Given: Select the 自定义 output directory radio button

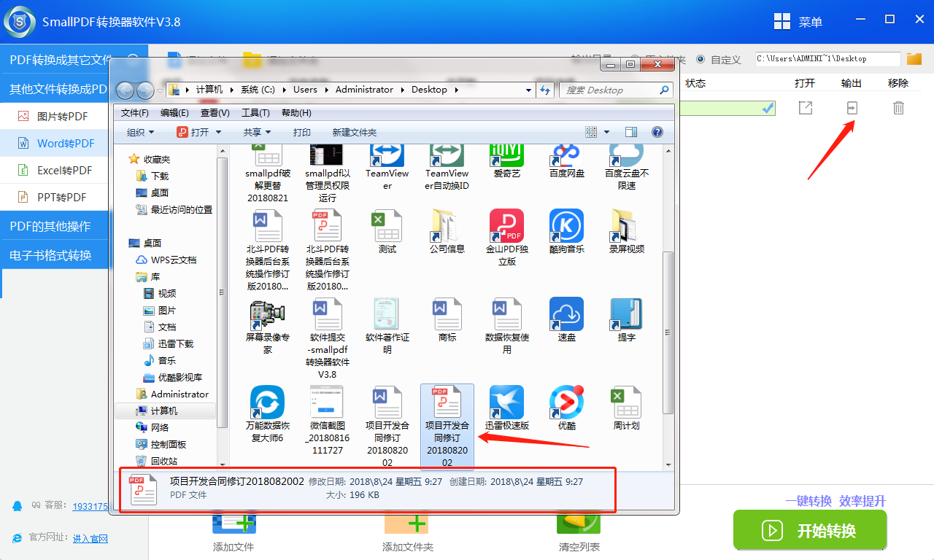Looking at the screenshot, I should click(x=700, y=59).
